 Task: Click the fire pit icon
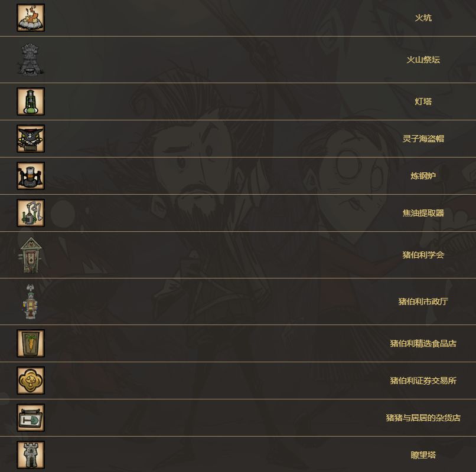(x=30, y=18)
